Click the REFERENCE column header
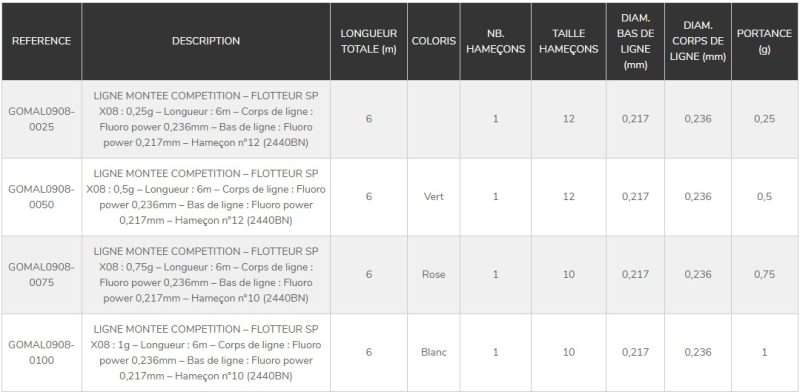Image resolution: width=800 pixels, height=392 pixels. (41, 41)
